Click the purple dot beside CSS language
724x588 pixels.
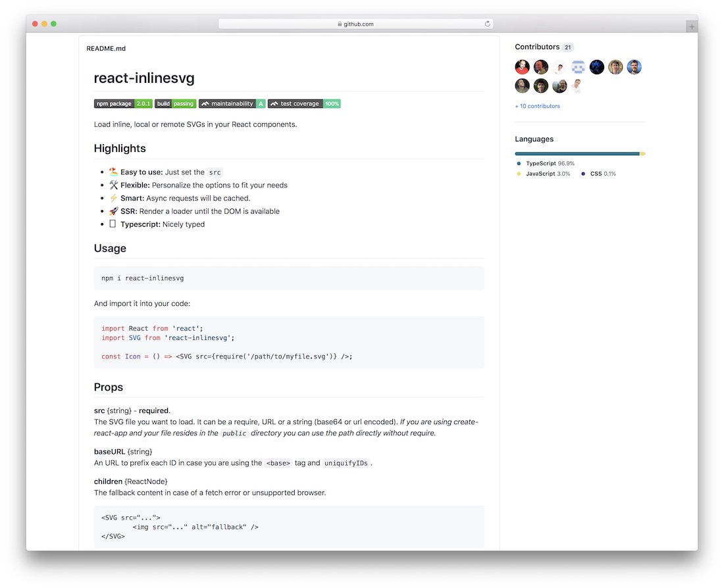(582, 174)
